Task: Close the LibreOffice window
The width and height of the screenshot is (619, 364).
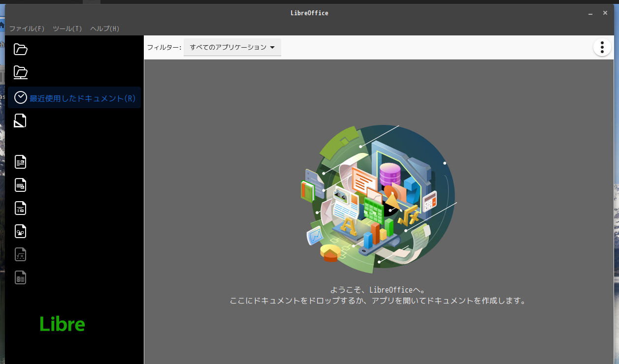Action: 605,13
